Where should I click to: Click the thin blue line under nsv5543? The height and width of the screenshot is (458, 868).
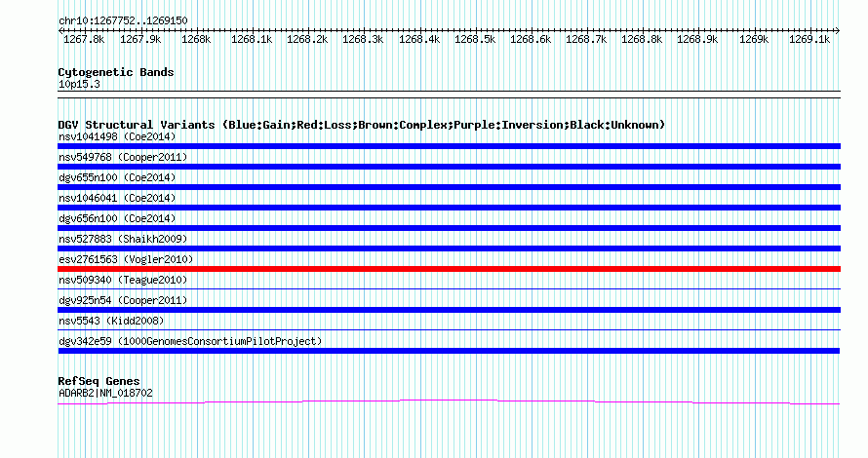click(449, 329)
